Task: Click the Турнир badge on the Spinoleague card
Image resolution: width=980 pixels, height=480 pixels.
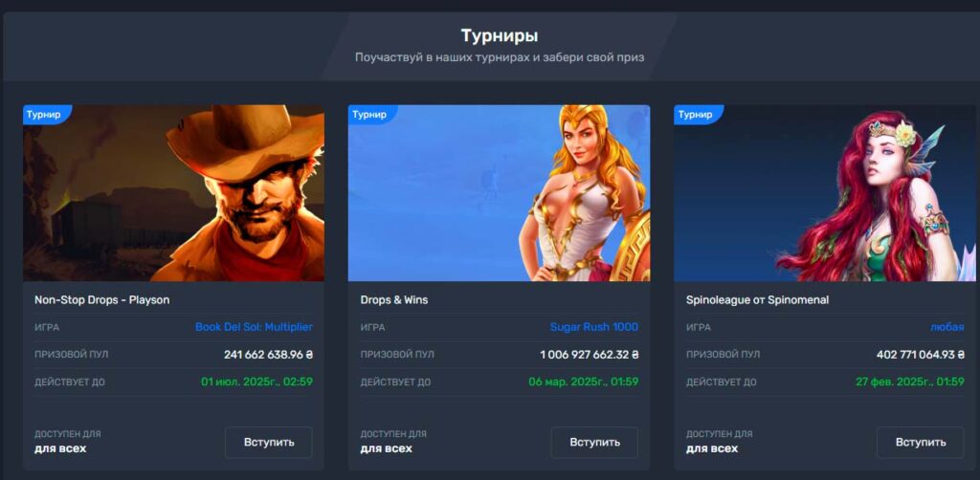Action: (x=697, y=115)
